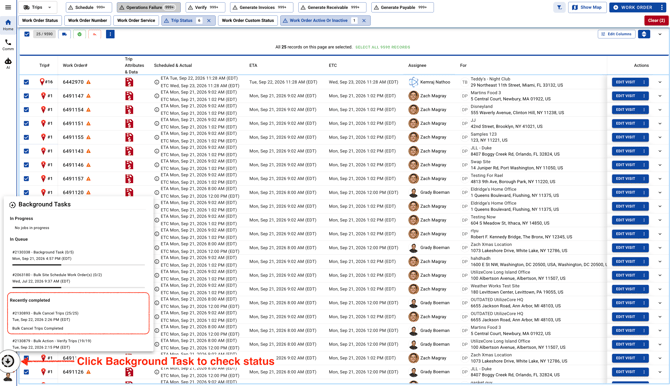Open the Background Tasks download icon
This screenshot has height=386, width=670.
[x=8, y=361]
